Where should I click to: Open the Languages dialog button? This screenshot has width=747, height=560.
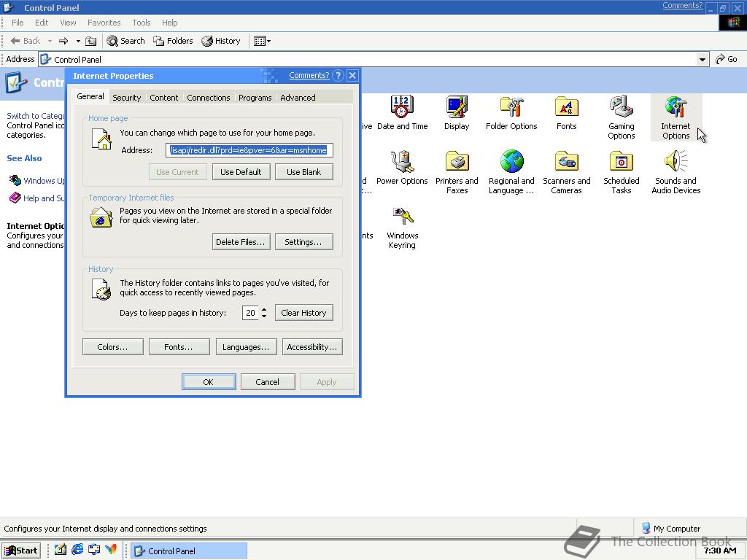tap(246, 347)
